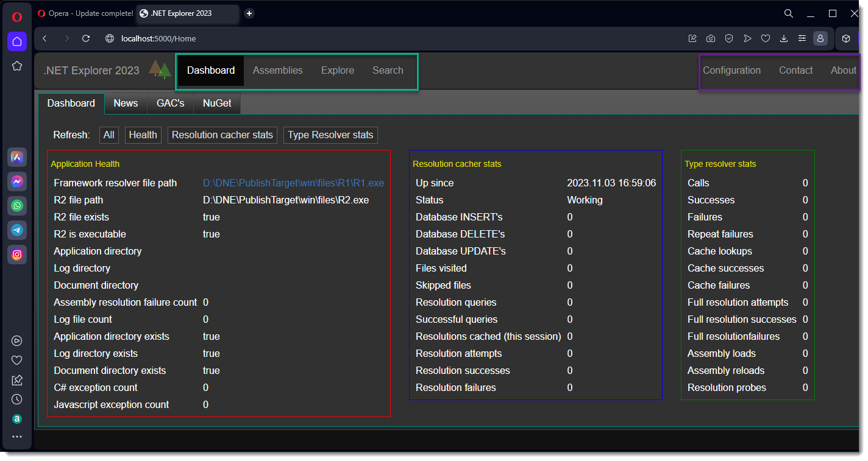The image size is (868, 461).
Task: Switch to the GAC's tab
Action: coord(171,104)
